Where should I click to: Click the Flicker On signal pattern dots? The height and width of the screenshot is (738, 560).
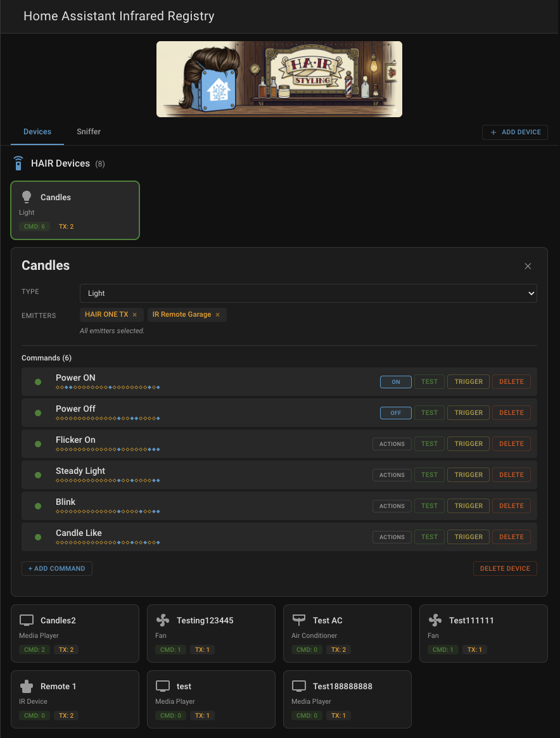coord(108,450)
